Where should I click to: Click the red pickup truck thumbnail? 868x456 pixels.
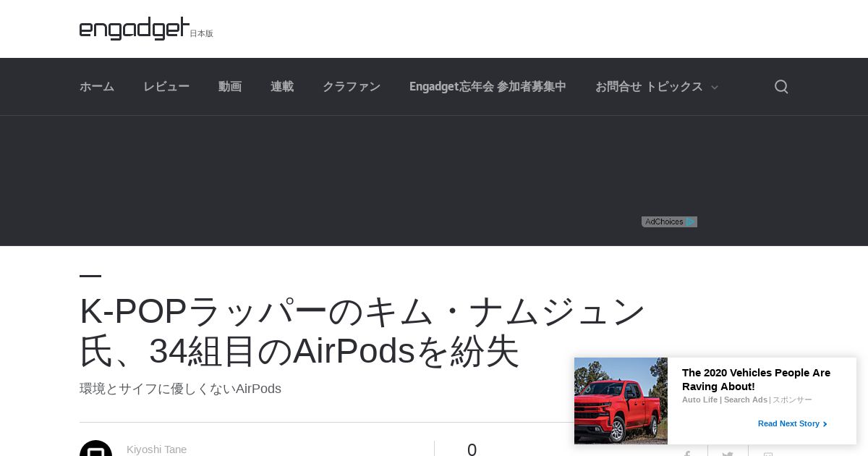coord(621,401)
